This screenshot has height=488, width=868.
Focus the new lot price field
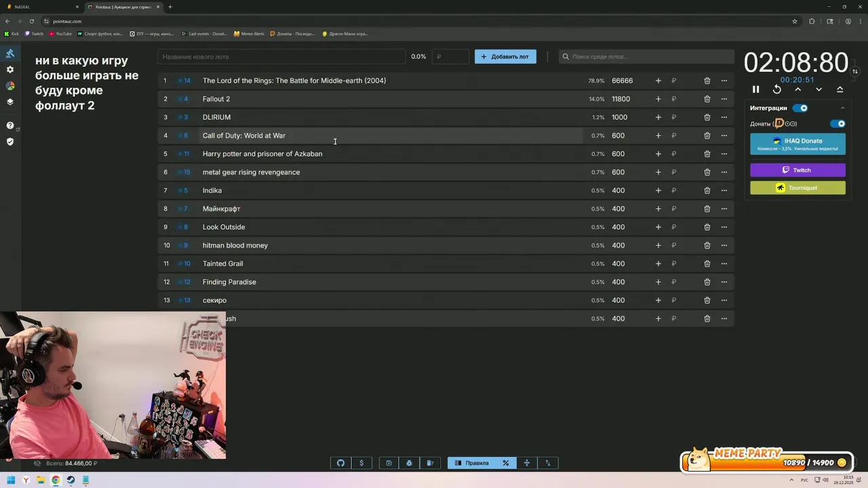(450, 57)
